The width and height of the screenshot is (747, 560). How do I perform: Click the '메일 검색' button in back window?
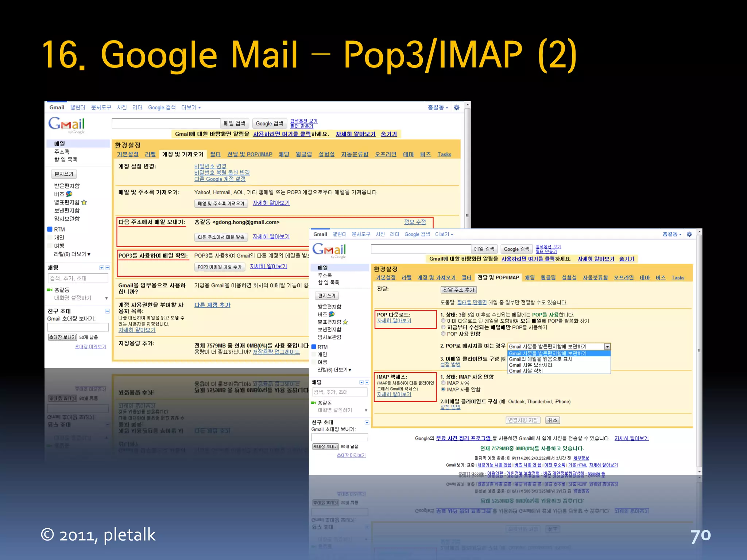pyautogui.click(x=235, y=124)
